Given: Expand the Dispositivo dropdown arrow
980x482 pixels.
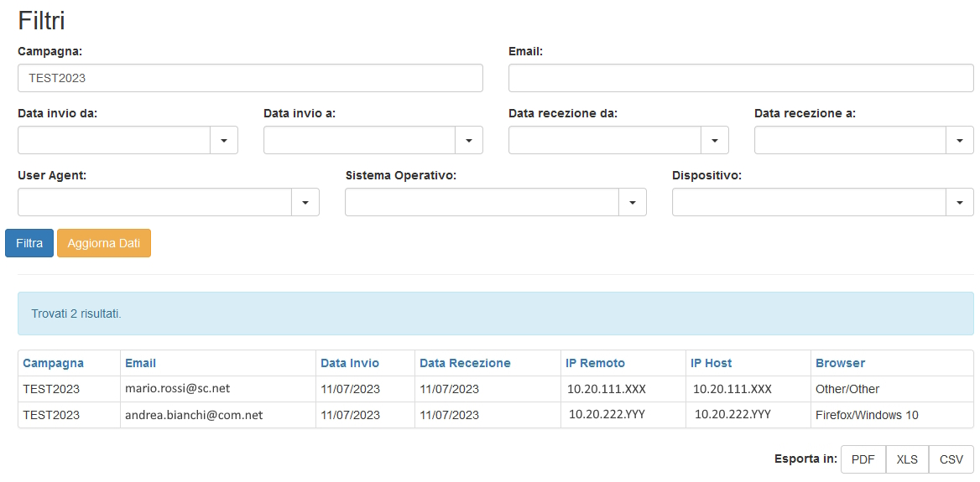Looking at the screenshot, I should (960, 202).
